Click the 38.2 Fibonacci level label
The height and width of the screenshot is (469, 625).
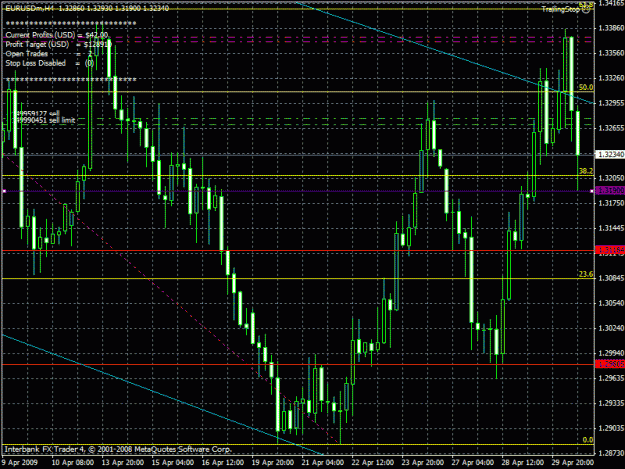[x=586, y=171]
